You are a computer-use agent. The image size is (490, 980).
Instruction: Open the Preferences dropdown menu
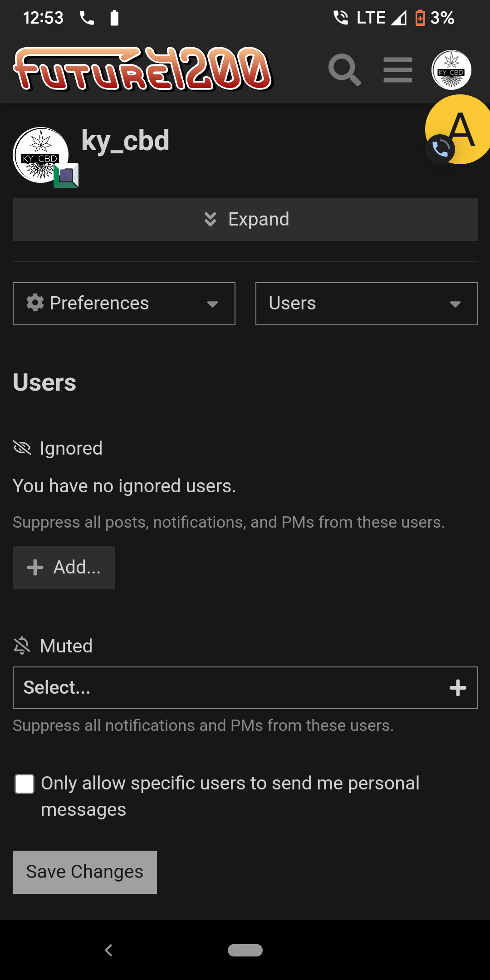click(x=124, y=304)
